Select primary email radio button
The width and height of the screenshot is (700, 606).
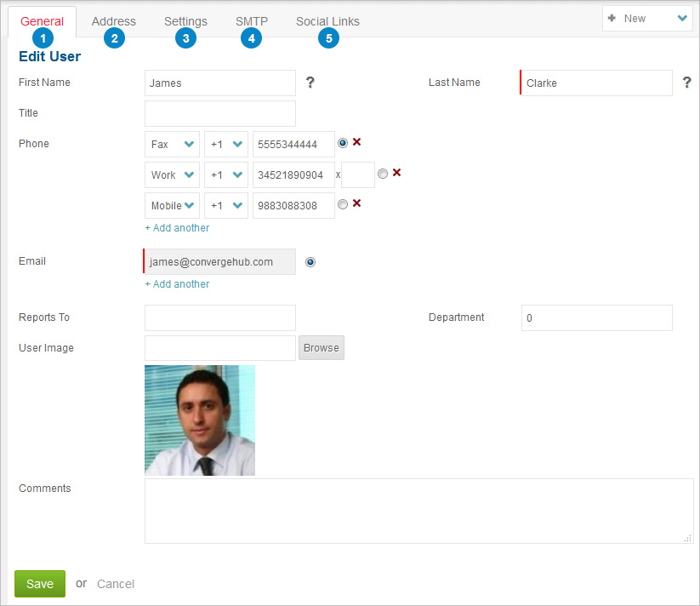[x=310, y=262]
